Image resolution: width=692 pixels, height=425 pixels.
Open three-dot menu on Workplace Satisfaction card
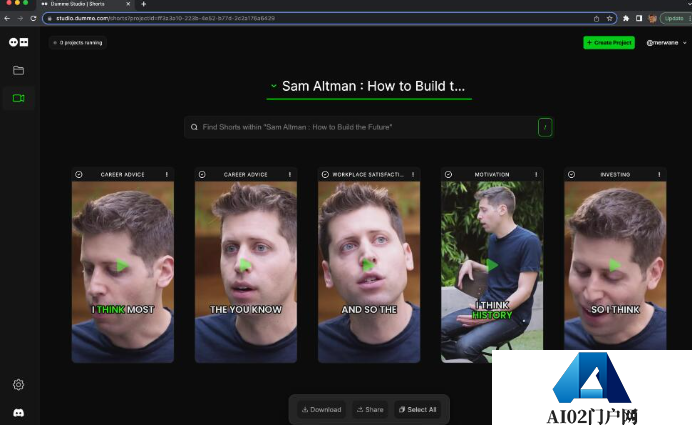(413, 174)
